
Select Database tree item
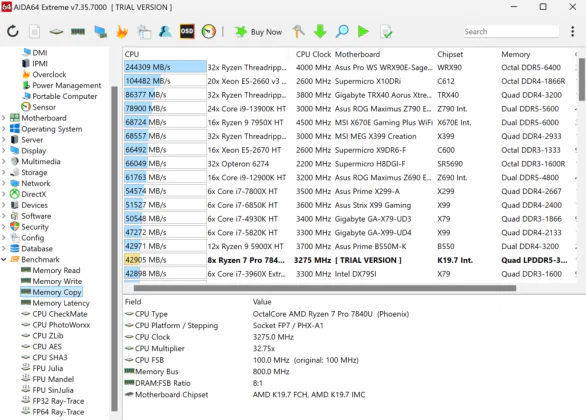click(x=37, y=248)
